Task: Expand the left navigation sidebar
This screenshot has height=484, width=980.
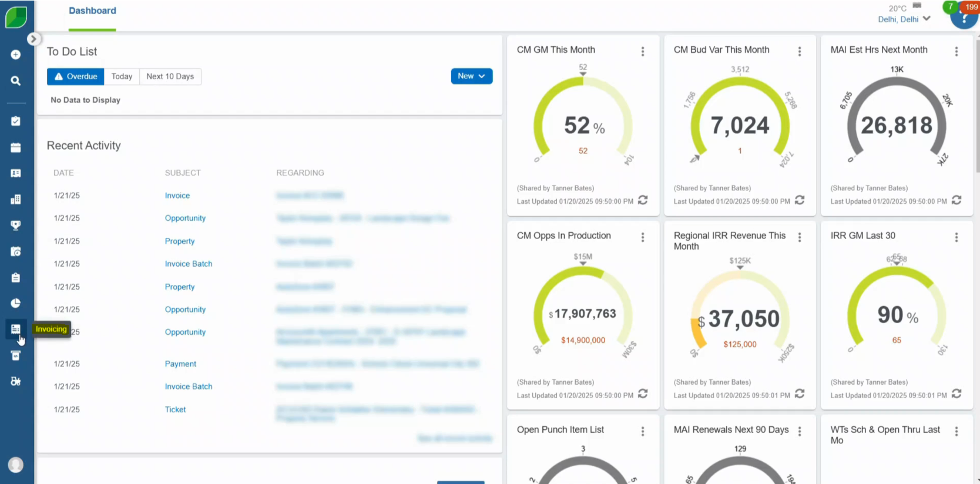Action: [33, 39]
